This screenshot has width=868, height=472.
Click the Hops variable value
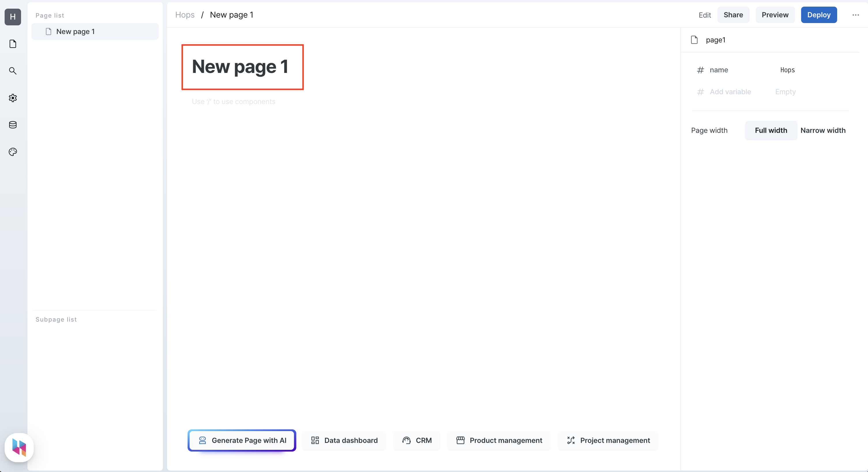788,70
